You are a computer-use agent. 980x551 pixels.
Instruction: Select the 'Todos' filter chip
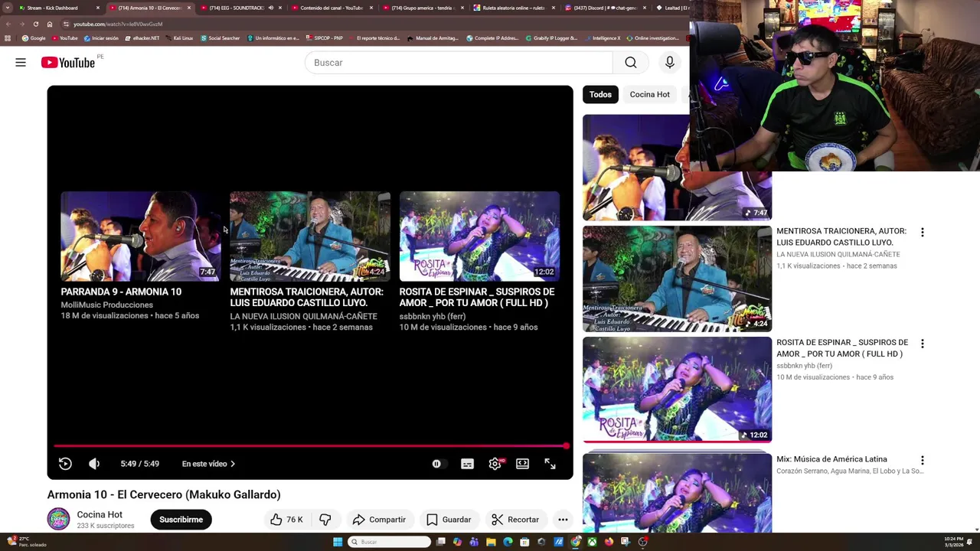pyautogui.click(x=600, y=94)
